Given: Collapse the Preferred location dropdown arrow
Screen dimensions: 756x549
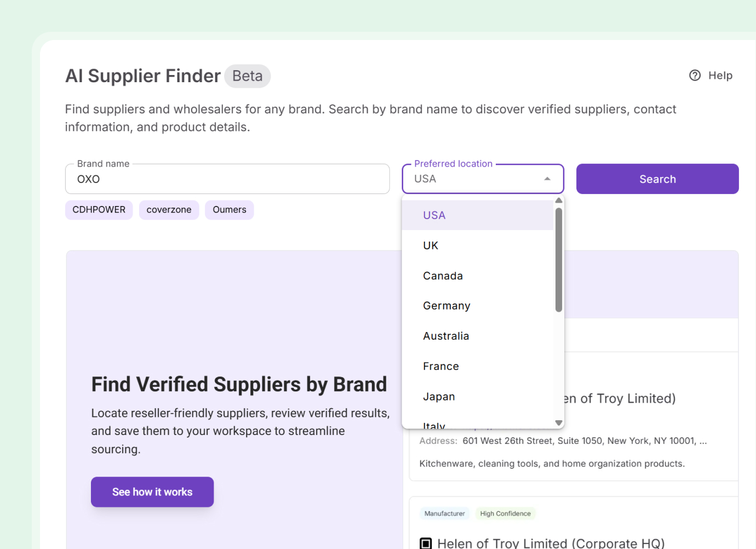Looking at the screenshot, I should [x=547, y=179].
